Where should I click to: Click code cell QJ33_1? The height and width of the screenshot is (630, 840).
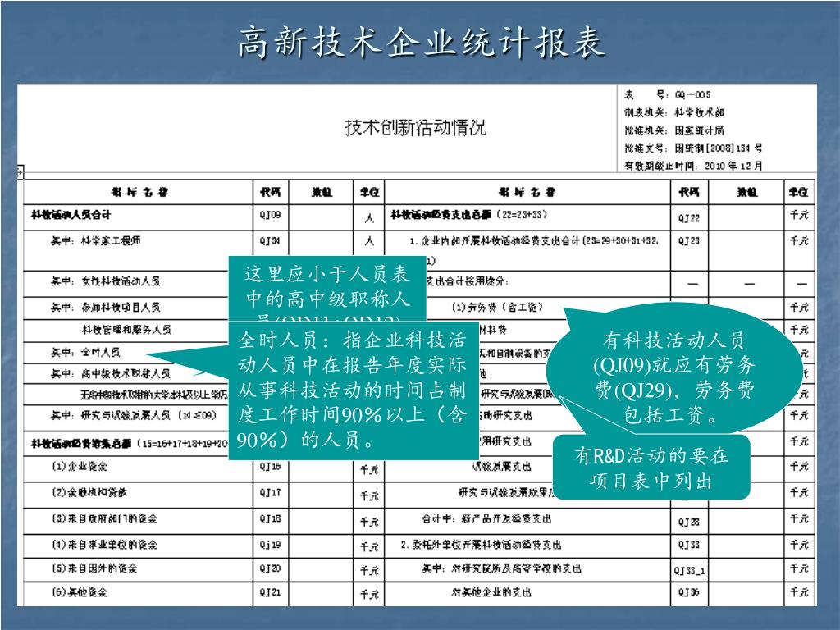689,571
